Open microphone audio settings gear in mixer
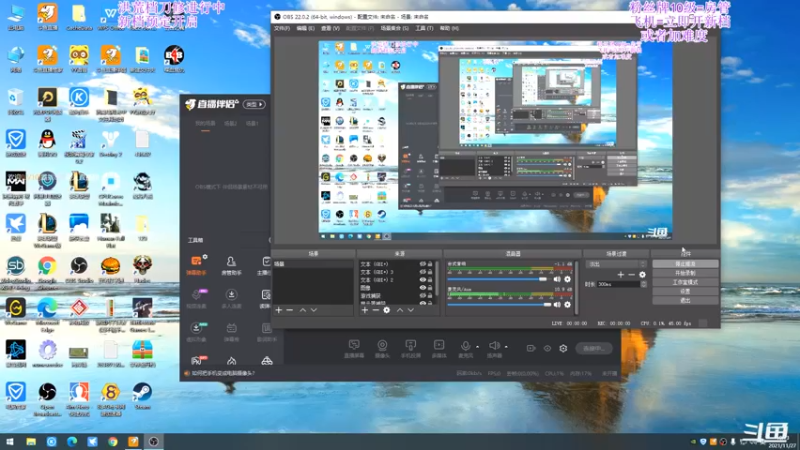800x450 pixels. coord(567,305)
